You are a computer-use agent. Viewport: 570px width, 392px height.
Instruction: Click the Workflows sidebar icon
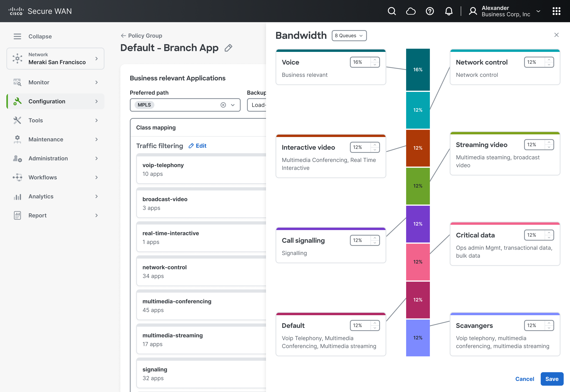coord(17,177)
